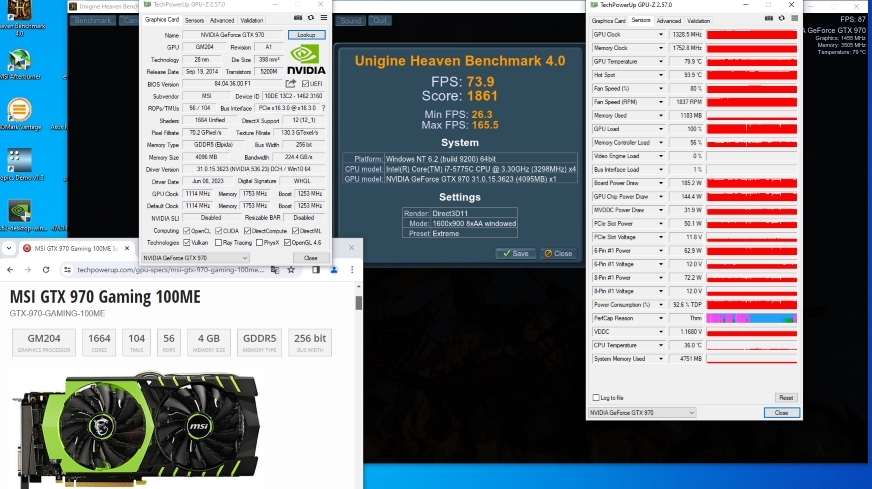Toggle the DirectML checkbox
Viewport: 872px width, 489px height.
pos(295,231)
